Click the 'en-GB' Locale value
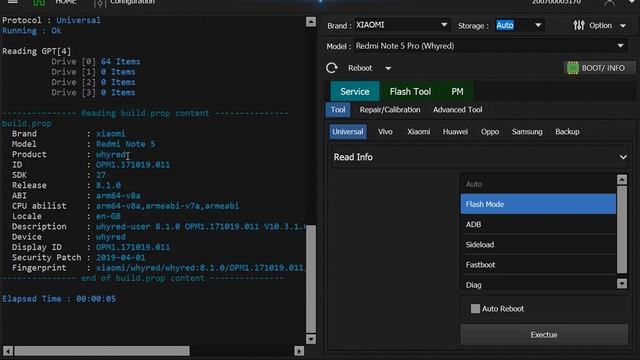 click(x=108, y=216)
